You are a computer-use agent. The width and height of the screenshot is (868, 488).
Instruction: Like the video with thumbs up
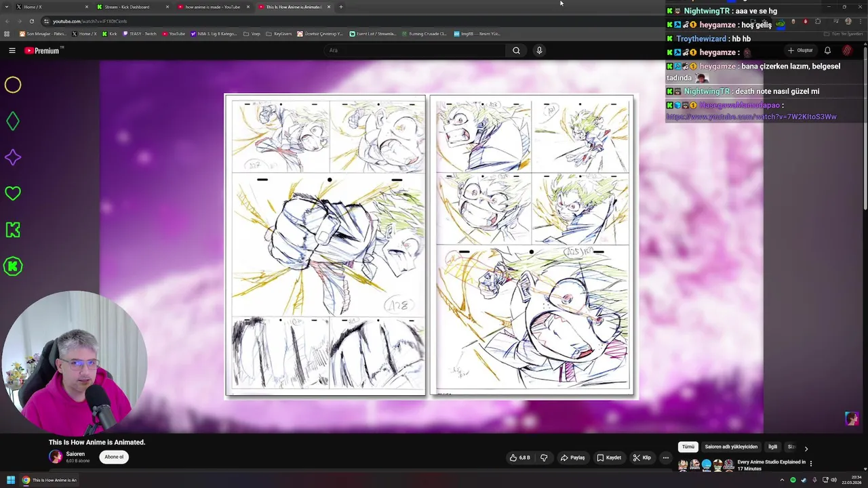[x=520, y=457]
